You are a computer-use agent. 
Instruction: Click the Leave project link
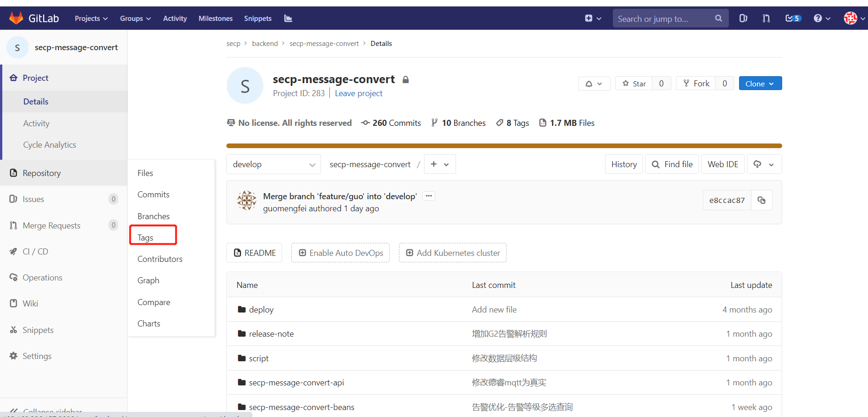(359, 93)
